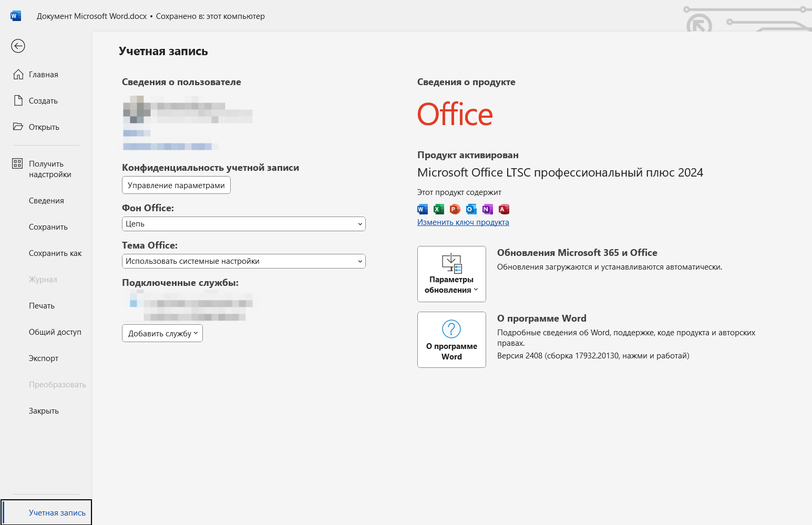Open the Тема Office dropdown
The height and width of the screenshot is (525, 812).
pos(244,261)
